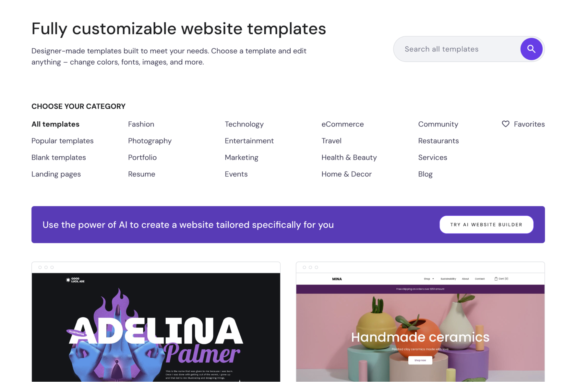Screen dimensions: 588x382
Task: Open the Landing pages category
Action: 56,174
